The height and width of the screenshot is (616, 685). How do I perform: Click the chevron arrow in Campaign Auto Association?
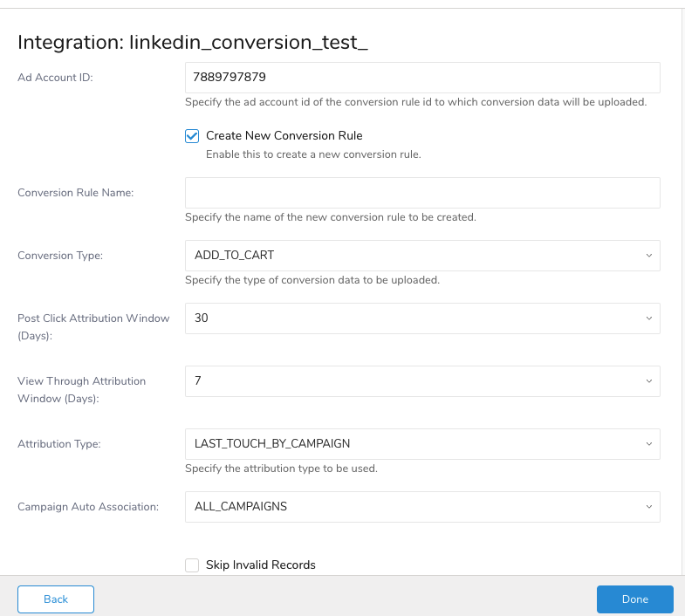coord(647,507)
